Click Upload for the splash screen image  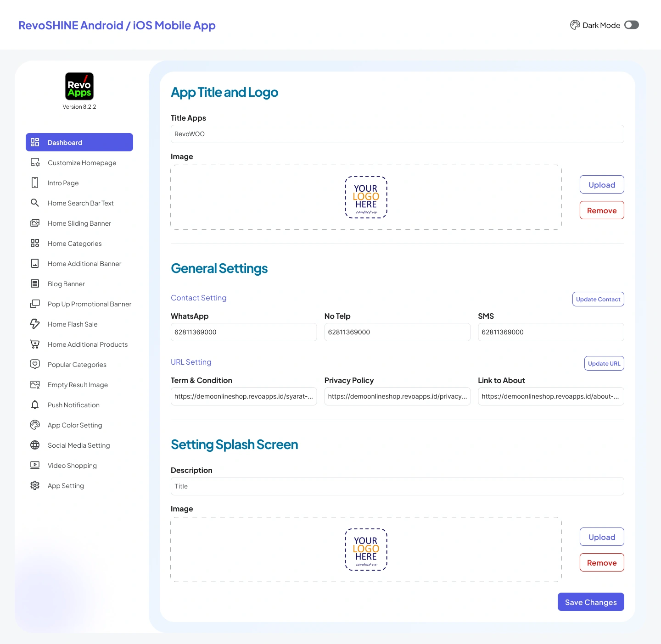[x=602, y=537]
